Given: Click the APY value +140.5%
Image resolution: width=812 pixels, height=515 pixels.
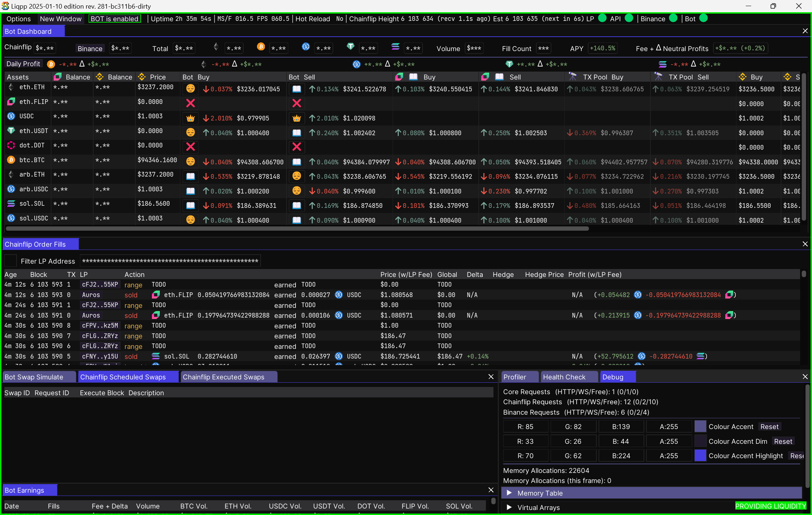Looking at the screenshot, I should tap(603, 48).
